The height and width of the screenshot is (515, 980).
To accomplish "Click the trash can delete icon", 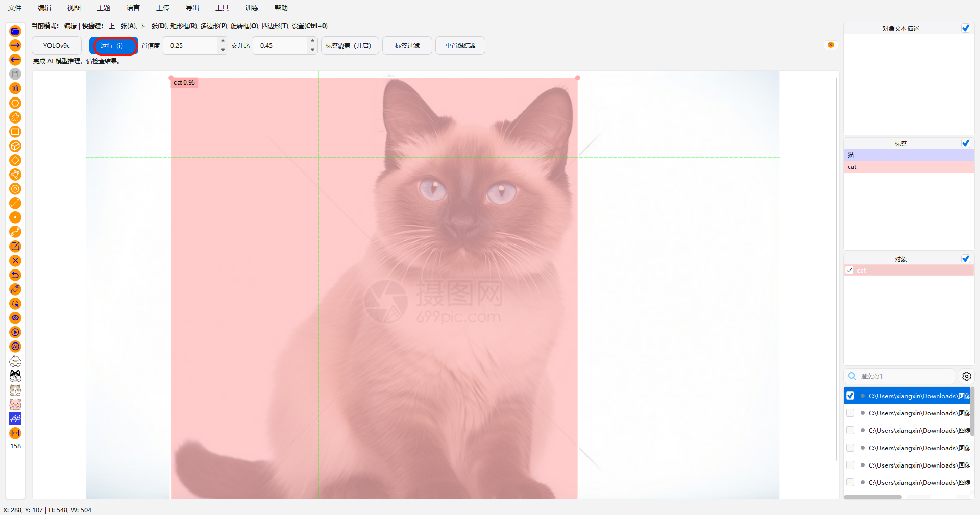I will (15, 88).
